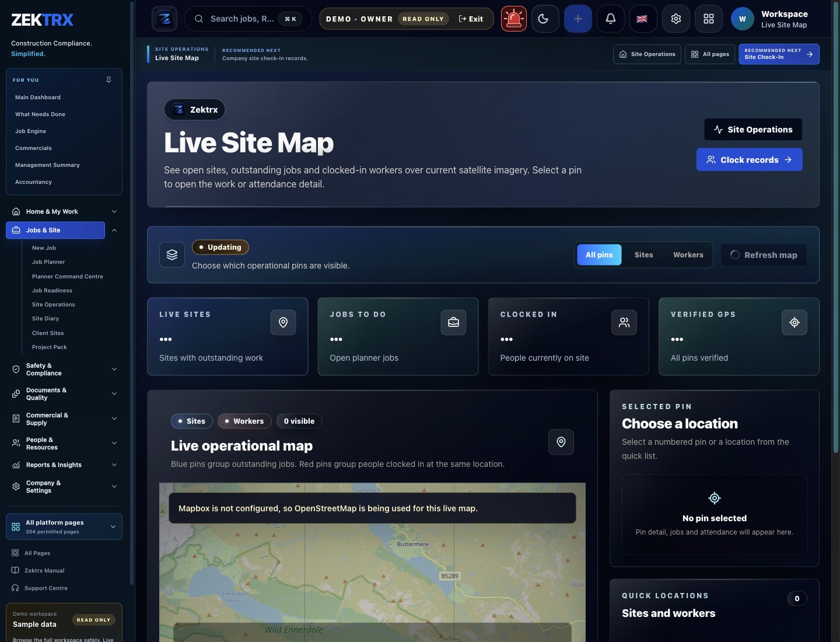Expand the Home & My Work section
The height and width of the screenshot is (642, 840).
click(64, 211)
